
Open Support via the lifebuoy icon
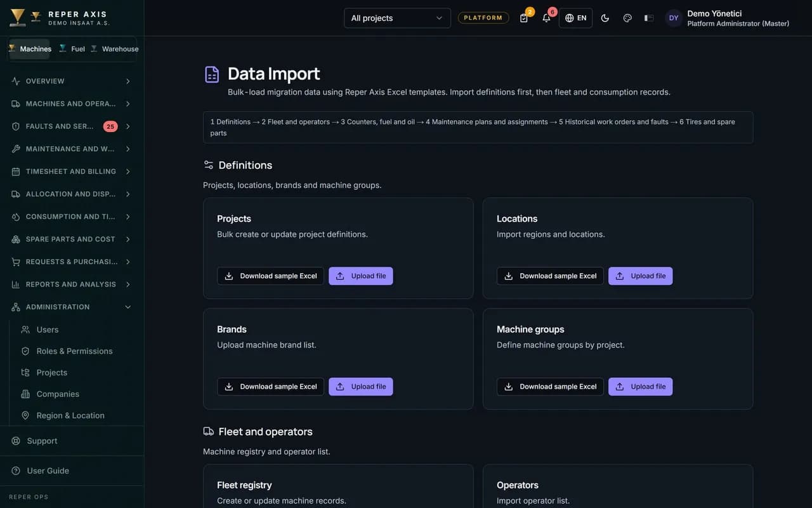tap(16, 441)
